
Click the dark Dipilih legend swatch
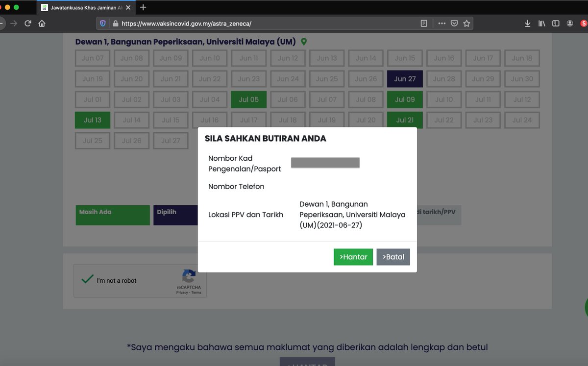[175, 215]
